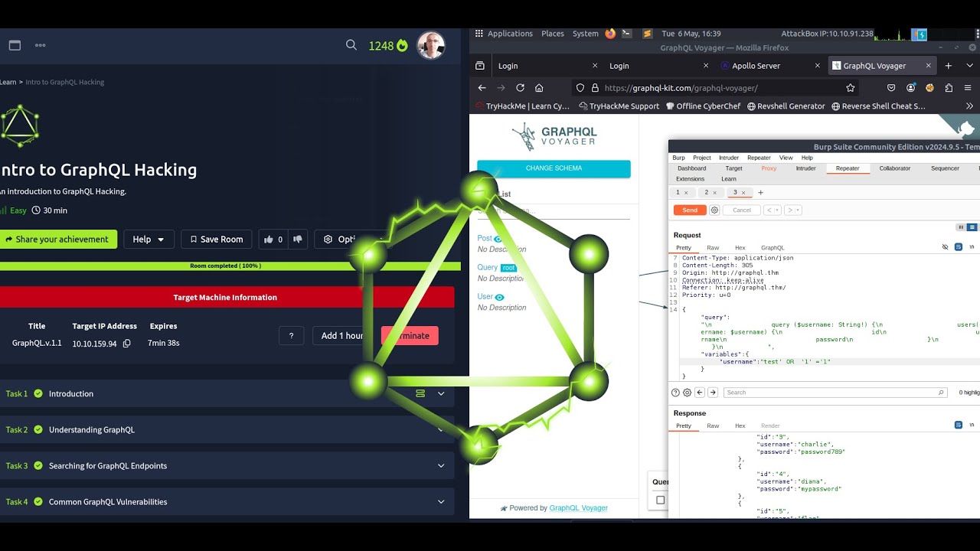The width and height of the screenshot is (980, 551).
Task: Open a new Firefox tab with plus
Action: pyautogui.click(x=948, y=66)
